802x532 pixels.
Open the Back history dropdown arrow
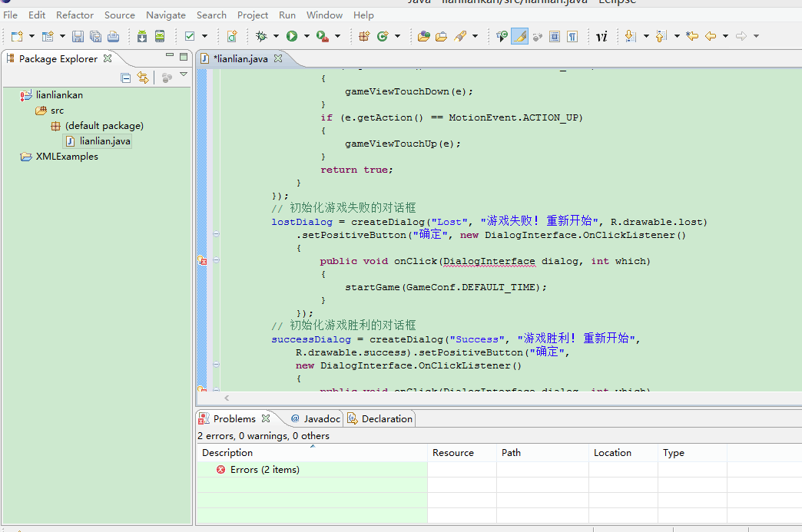(x=725, y=36)
